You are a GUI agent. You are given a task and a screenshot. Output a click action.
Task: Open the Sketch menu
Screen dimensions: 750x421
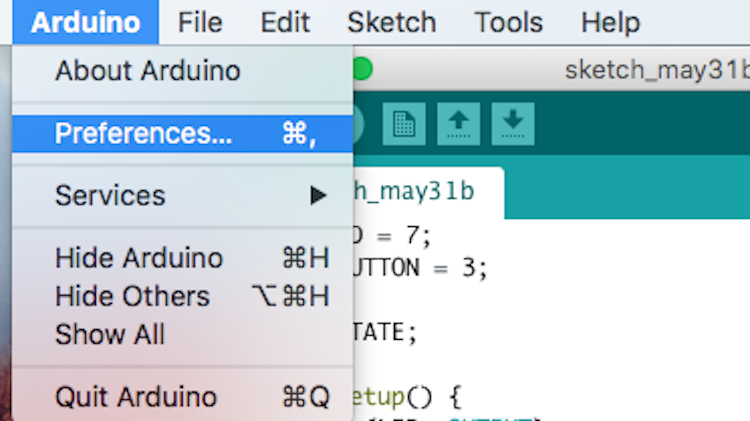pos(392,22)
